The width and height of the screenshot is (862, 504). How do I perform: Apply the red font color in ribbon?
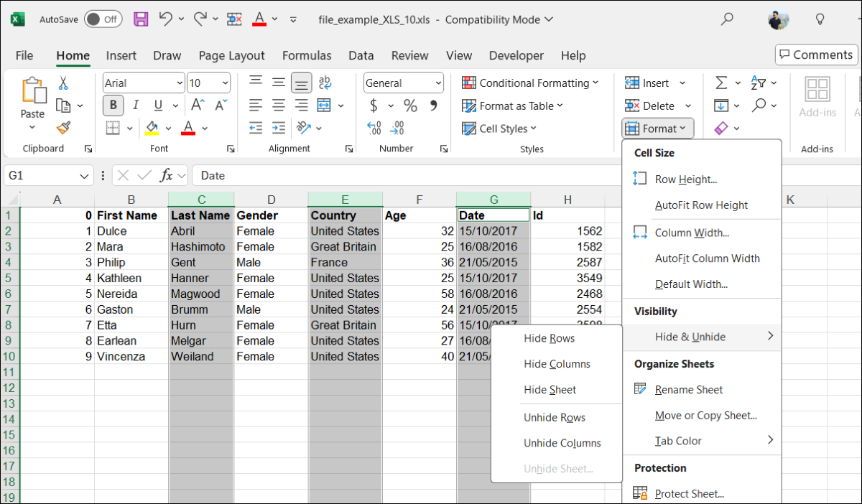pos(188,128)
